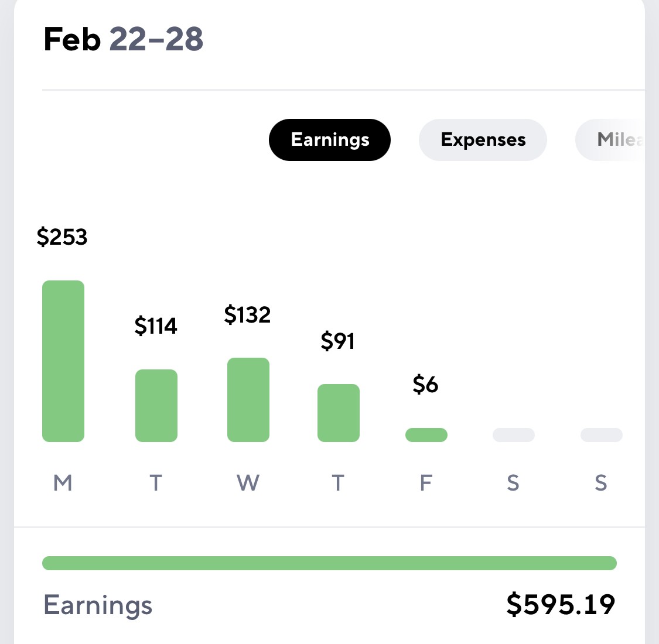Tap the empty Sunday bar

tap(602, 435)
